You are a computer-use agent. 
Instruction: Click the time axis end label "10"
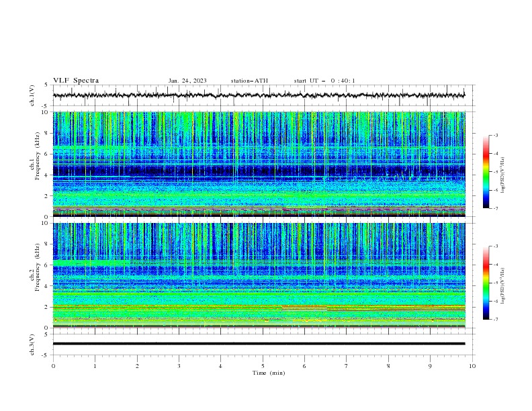[x=472, y=366]
